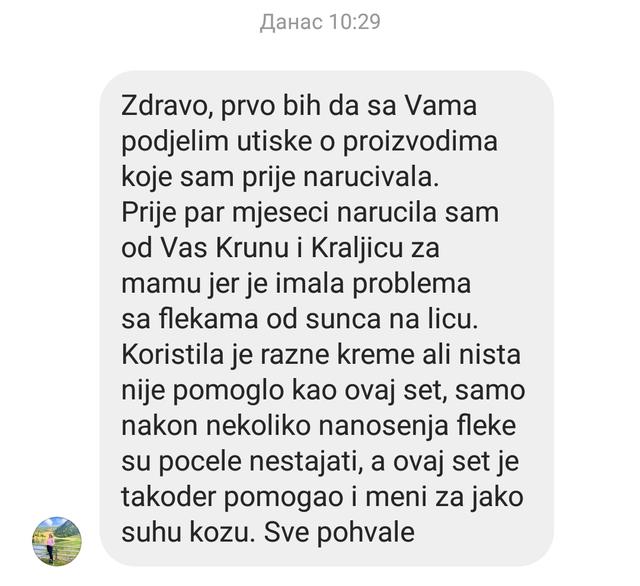Screen dimensions: 640x586
Task: Select the gray message bubble
Action: (x=327, y=318)
